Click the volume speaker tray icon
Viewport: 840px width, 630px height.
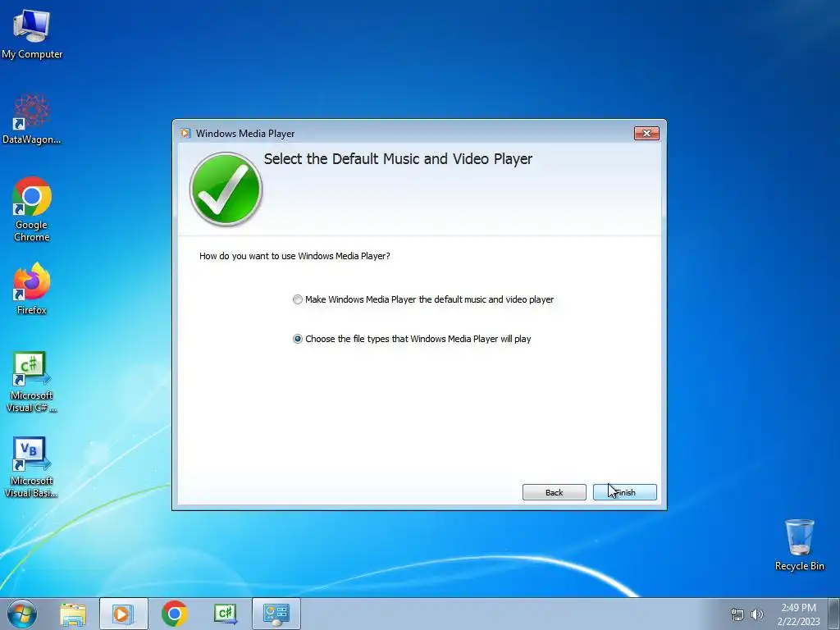(x=756, y=614)
